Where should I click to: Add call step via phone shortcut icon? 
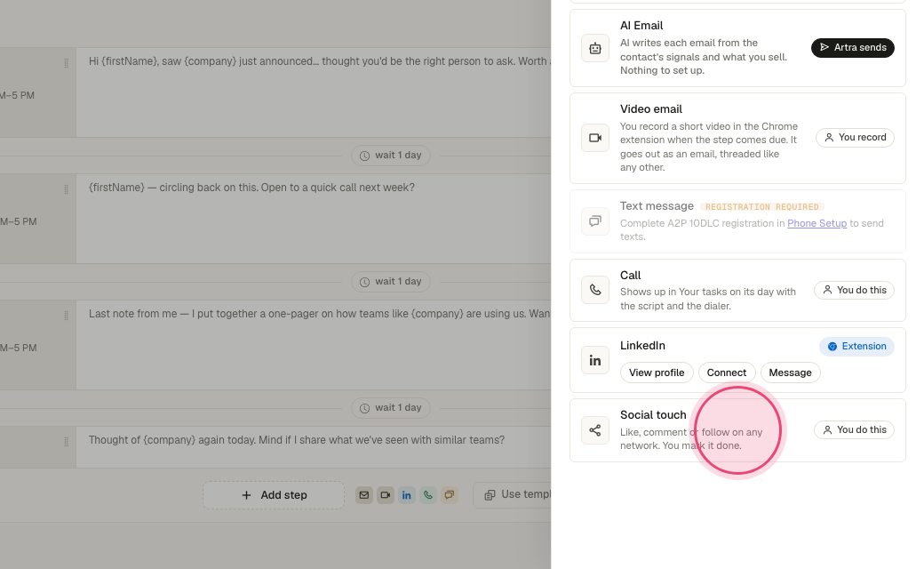428,494
